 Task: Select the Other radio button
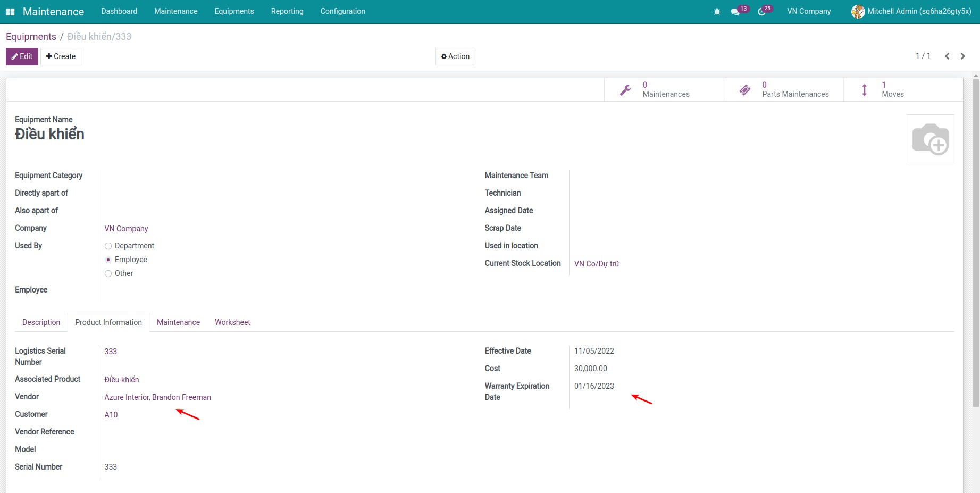click(x=108, y=273)
